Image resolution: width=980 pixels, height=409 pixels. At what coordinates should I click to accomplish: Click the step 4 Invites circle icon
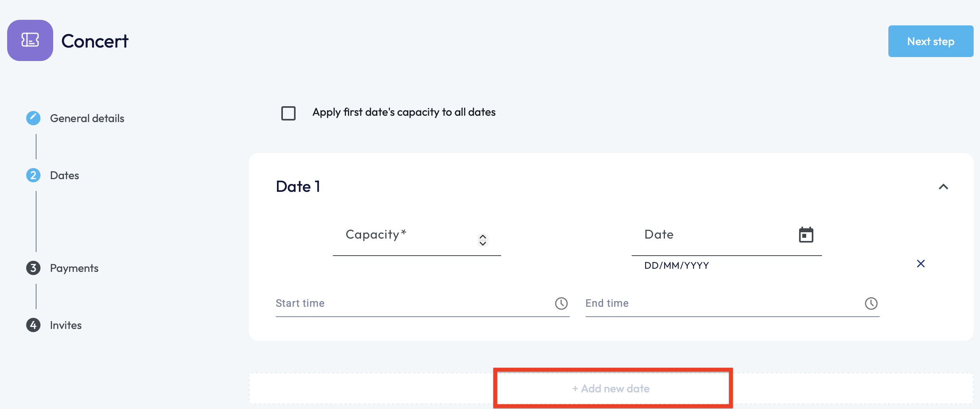pos(33,325)
